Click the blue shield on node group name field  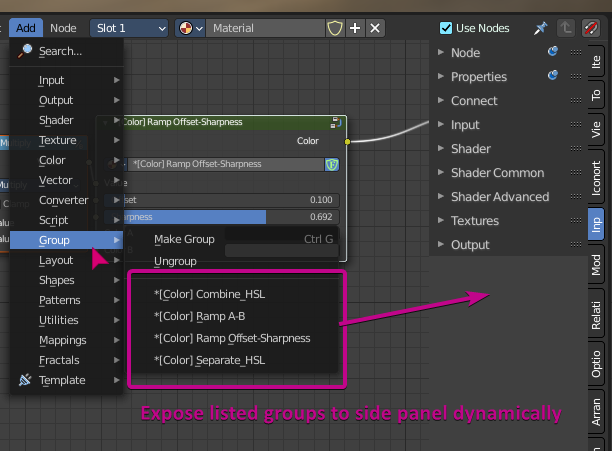(332, 164)
